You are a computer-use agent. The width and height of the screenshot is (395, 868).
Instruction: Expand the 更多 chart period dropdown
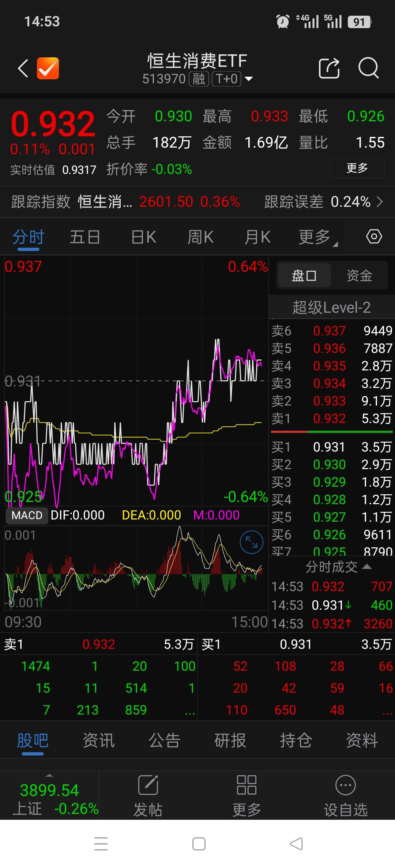[x=318, y=237]
